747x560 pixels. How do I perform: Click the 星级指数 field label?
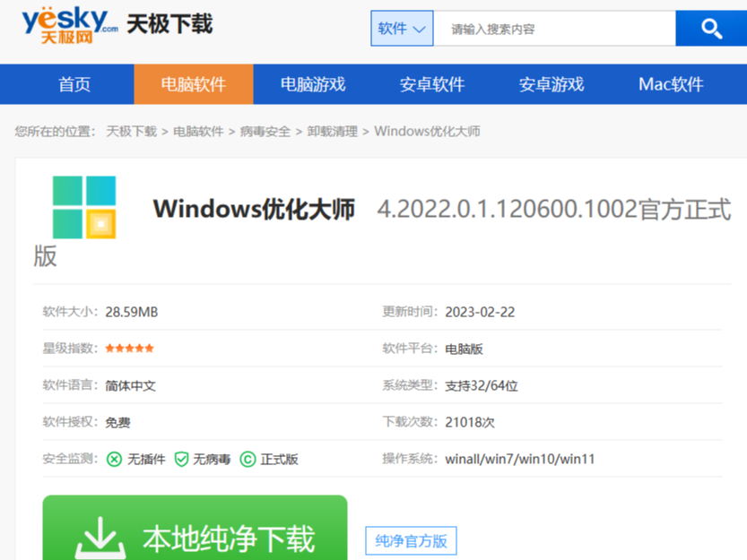tap(71, 349)
